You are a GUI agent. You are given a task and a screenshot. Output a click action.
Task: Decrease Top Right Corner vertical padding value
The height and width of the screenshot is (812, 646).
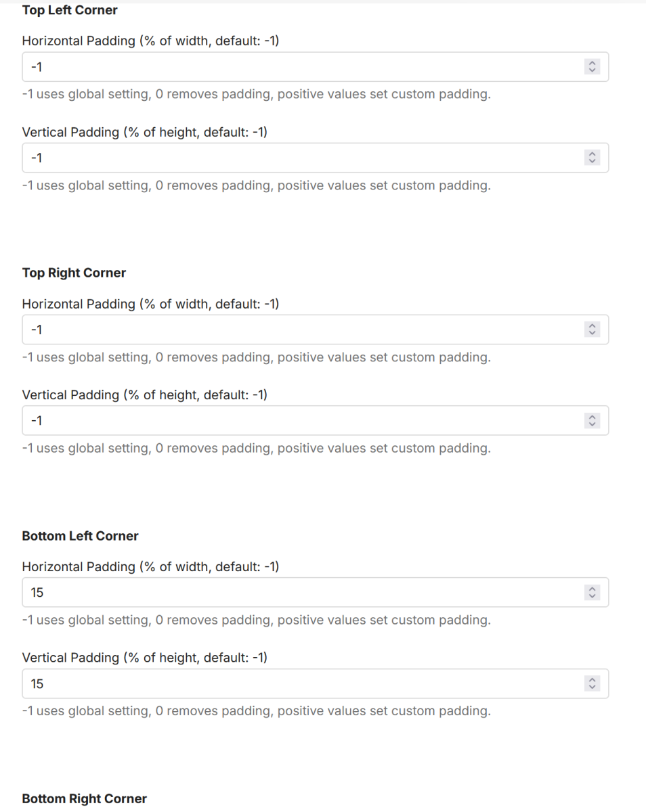pyautogui.click(x=592, y=424)
